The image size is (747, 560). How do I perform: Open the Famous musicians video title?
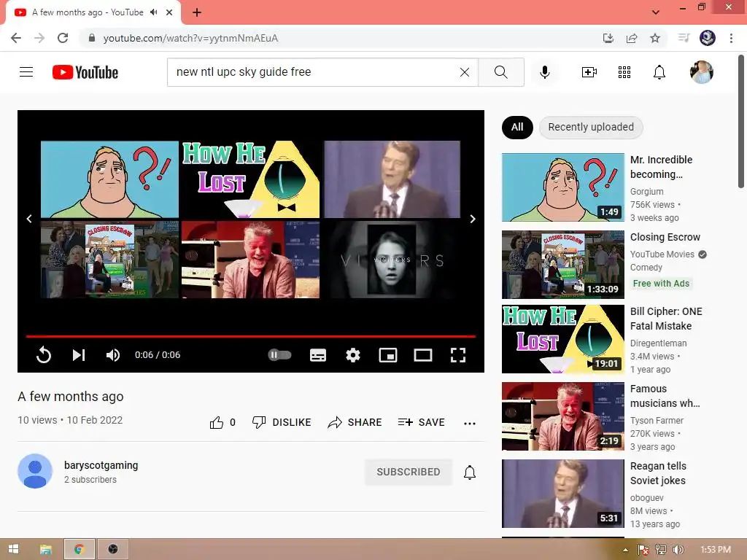pyautogui.click(x=665, y=396)
